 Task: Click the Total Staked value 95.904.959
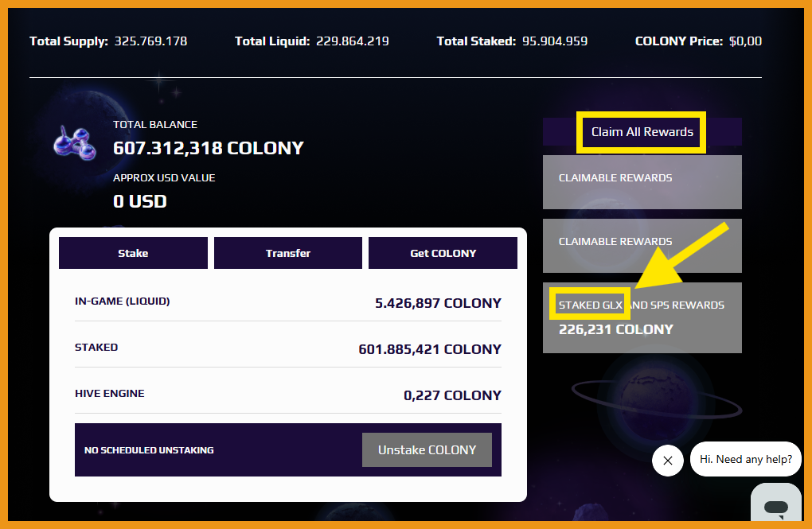point(555,41)
